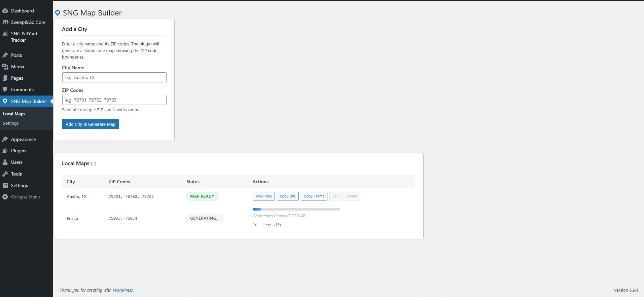The image size is (644, 297).
Task: Click the Tools wrench icon
Action: [x=5, y=174]
